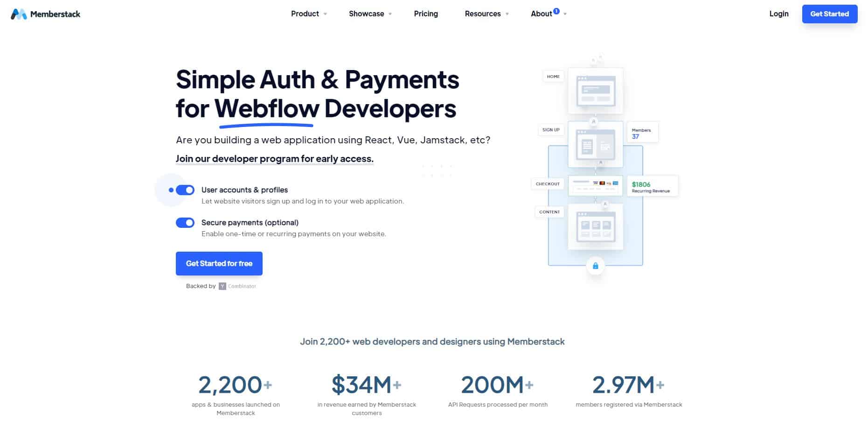Click the Y Combinator logo icon
The width and height of the screenshot is (868, 423).
pos(222,286)
